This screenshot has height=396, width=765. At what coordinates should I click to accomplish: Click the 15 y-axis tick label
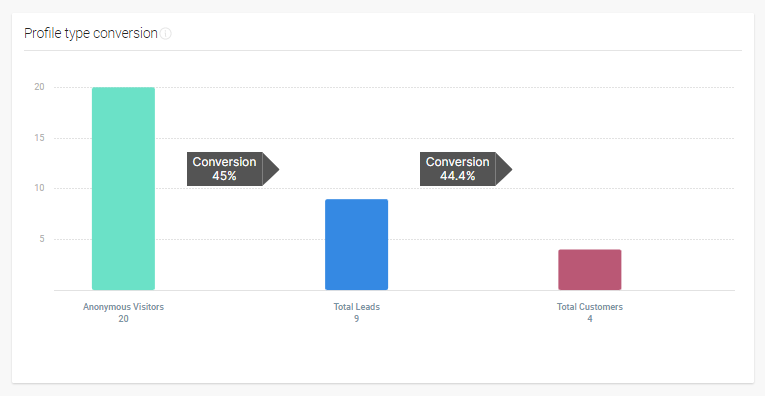click(39, 138)
